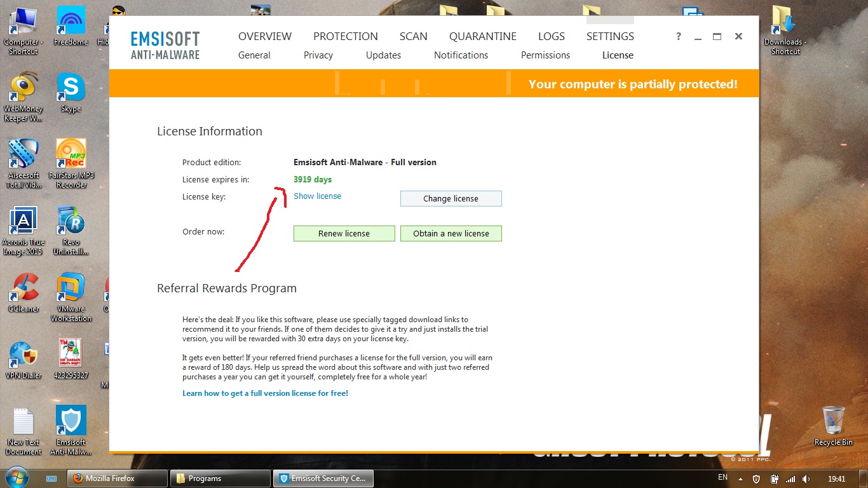The width and height of the screenshot is (868, 488).
Task: Open FairStars MP3 Recorder icon
Action: coord(71,164)
